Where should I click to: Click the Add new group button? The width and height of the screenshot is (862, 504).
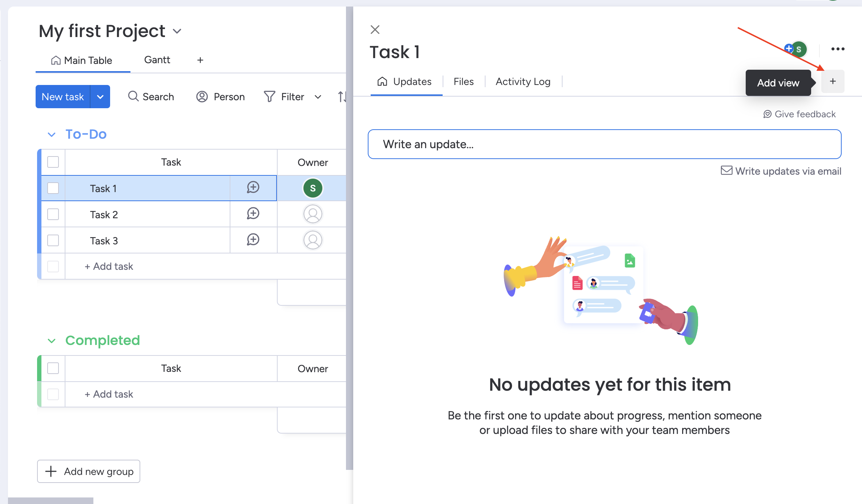88,471
